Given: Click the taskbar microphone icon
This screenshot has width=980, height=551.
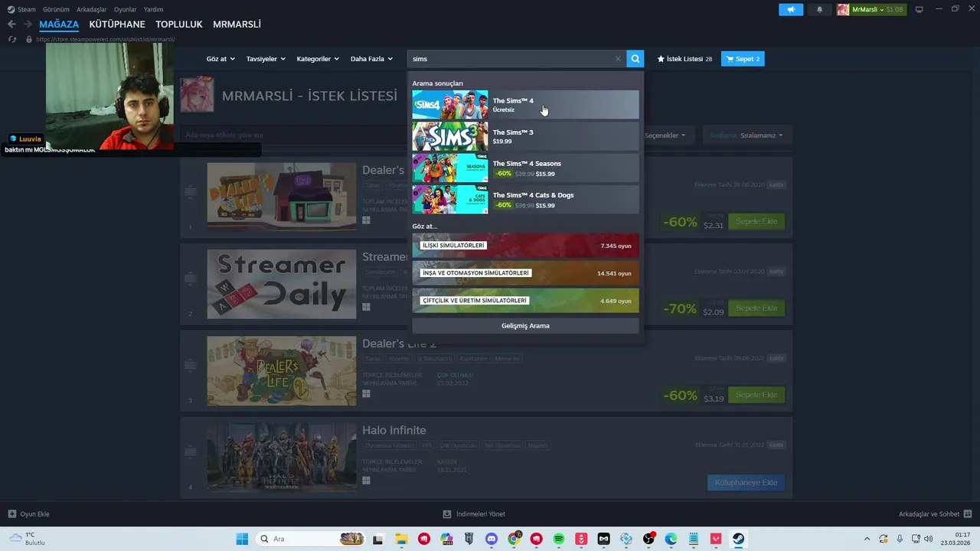Looking at the screenshot, I should pyautogui.click(x=900, y=539).
